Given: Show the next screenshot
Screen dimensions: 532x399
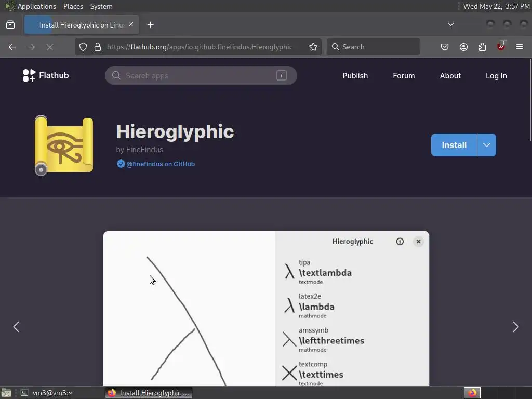Looking at the screenshot, I should 516,327.
